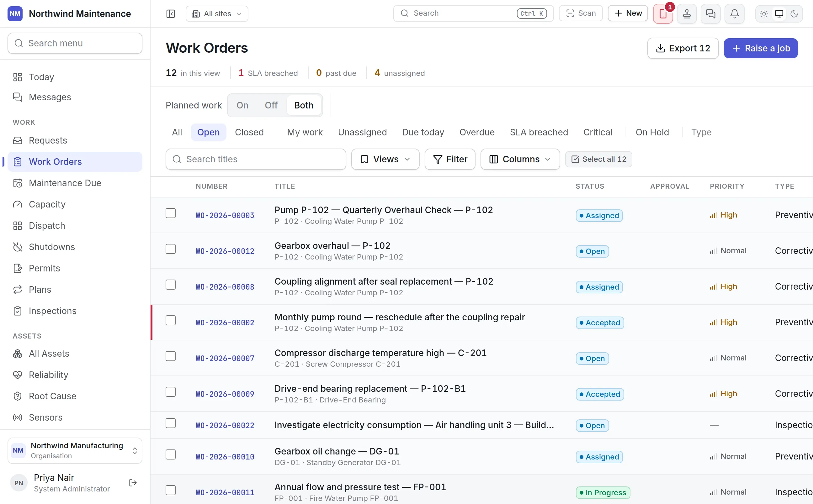This screenshot has width=813, height=504.
Task: Open work order link WO-2026-00008
Action: coord(225,287)
